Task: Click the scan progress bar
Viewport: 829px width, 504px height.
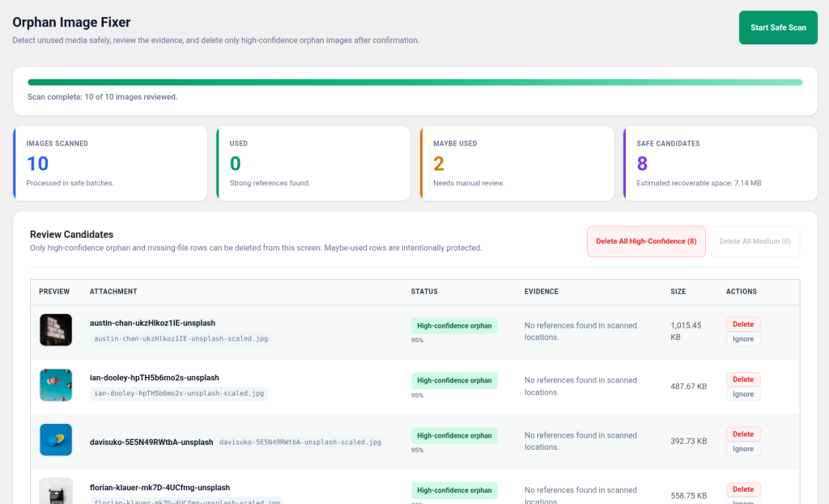Action: [415, 83]
